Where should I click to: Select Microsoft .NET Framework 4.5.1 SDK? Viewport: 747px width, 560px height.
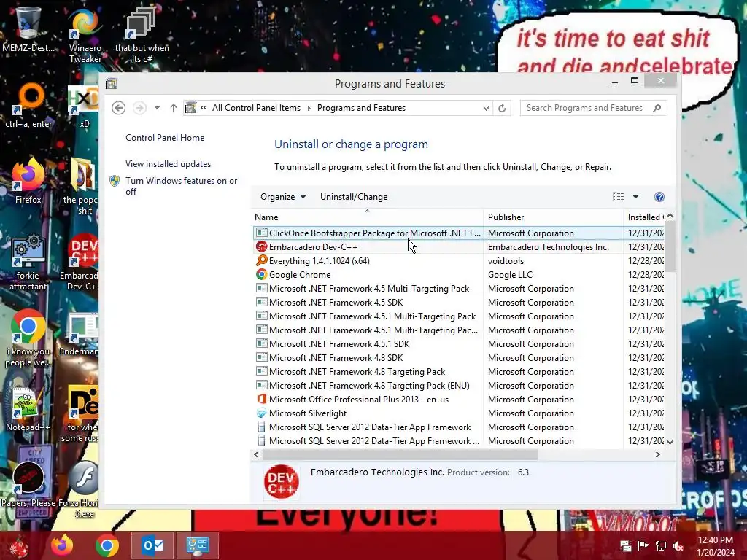458,344
